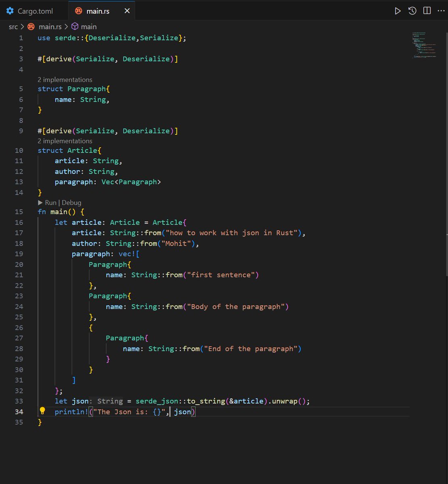This screenshot has height=484, width=448.
Task: Click the ": String" inlay type hint
Action: pos(106,401)
